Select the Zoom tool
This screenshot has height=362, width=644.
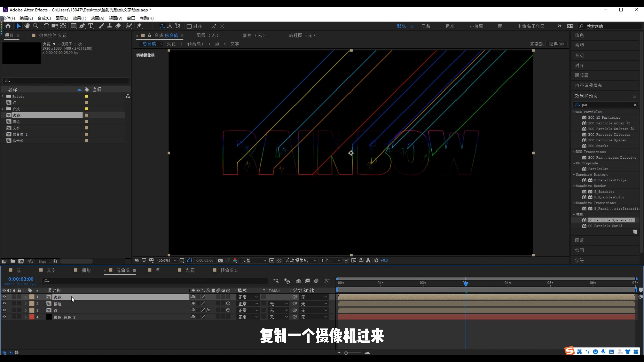click(35, 26)
